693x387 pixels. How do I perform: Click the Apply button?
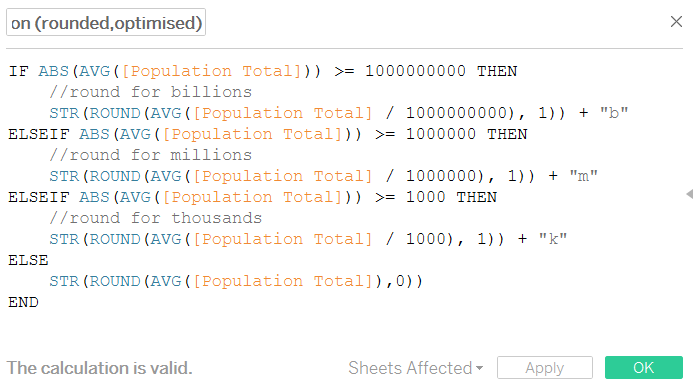(544, 368)
